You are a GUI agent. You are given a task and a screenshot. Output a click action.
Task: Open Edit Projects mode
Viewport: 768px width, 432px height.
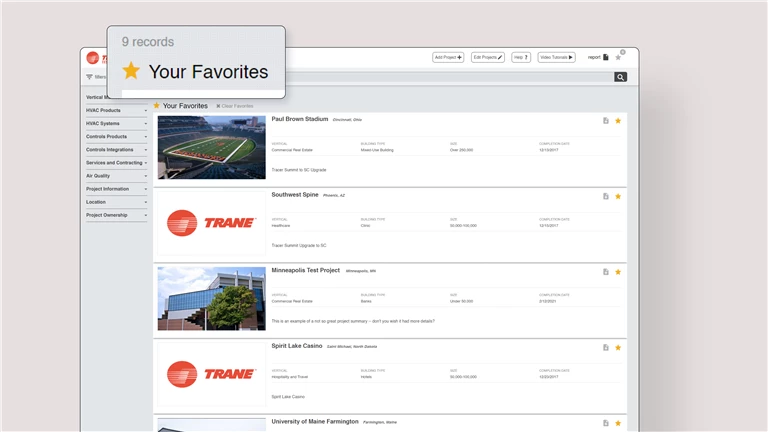pos(487,57)
